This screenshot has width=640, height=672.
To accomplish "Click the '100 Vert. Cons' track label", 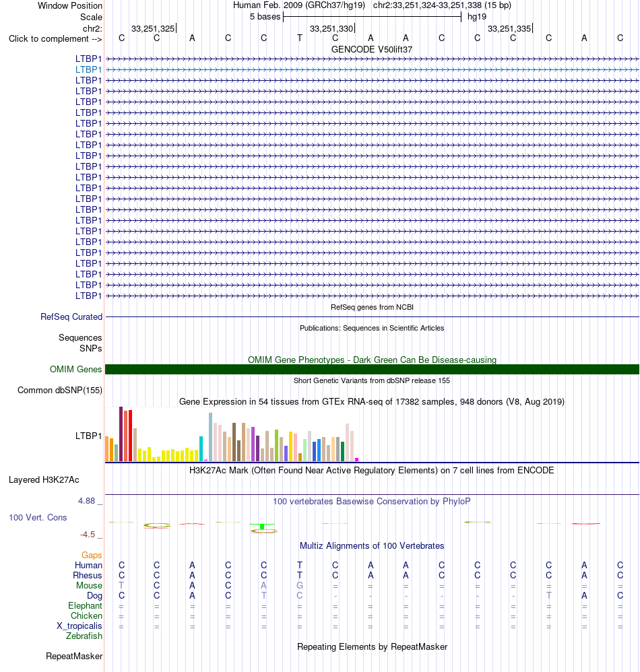I will pos(38,518).
